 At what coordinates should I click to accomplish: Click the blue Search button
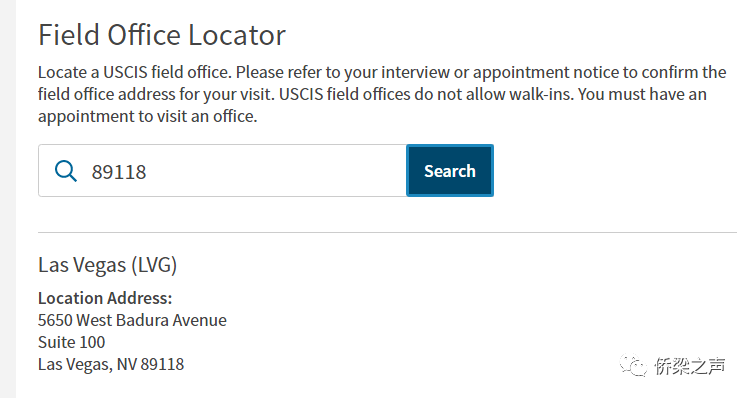(x=450, y=171)
